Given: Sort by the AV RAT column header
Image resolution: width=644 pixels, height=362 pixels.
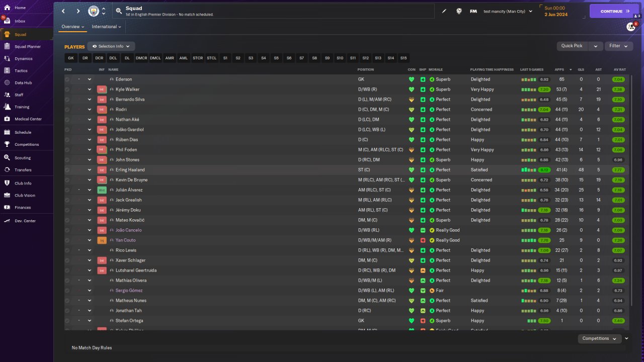Looking at the screenshot, I should tap(619, 69).
